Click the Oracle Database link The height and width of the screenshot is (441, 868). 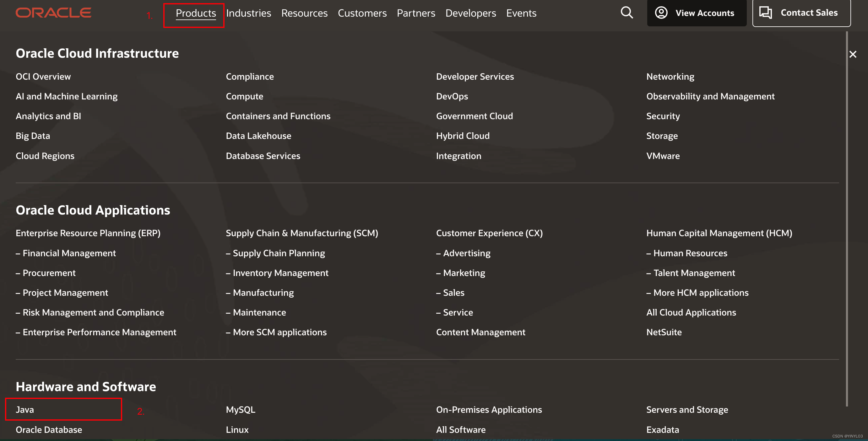pyautogui.click(x=49, y=430)
